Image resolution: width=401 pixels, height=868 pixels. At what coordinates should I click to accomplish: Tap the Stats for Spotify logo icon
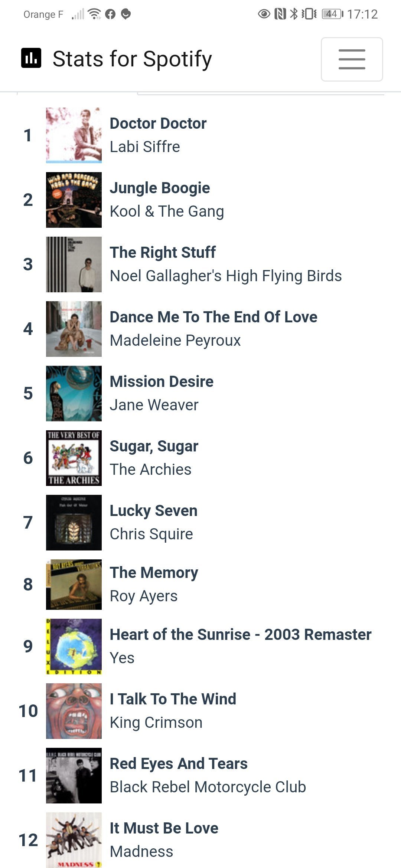[x=31, y=58]
